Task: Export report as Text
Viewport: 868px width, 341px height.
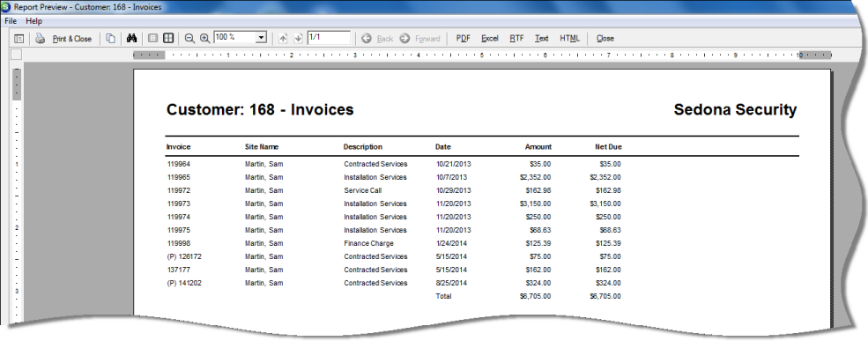Action: point(542,39)
